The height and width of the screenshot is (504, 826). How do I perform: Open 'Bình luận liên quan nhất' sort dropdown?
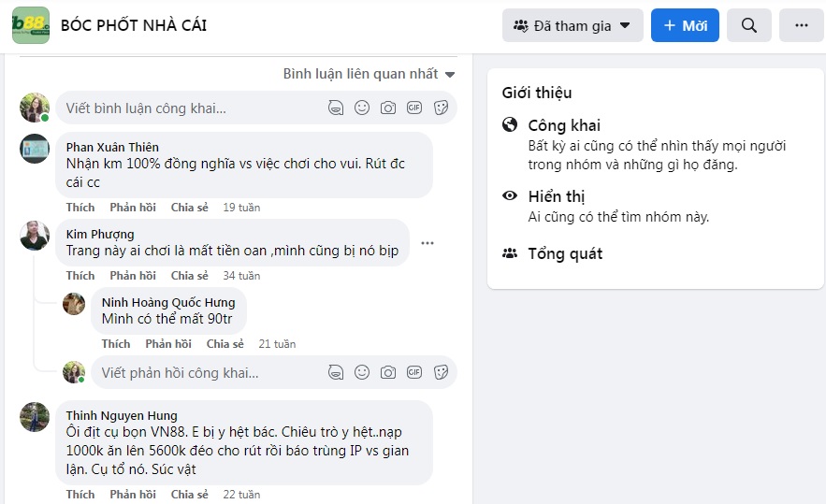pos(369,74)
